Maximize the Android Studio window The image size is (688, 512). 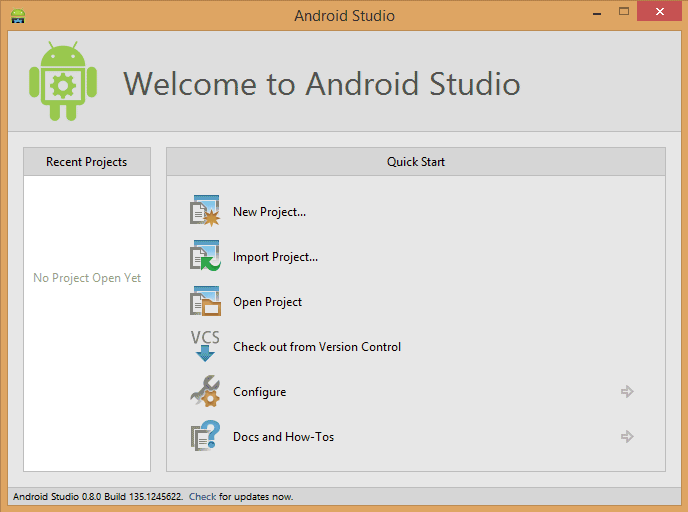point(624,12)
